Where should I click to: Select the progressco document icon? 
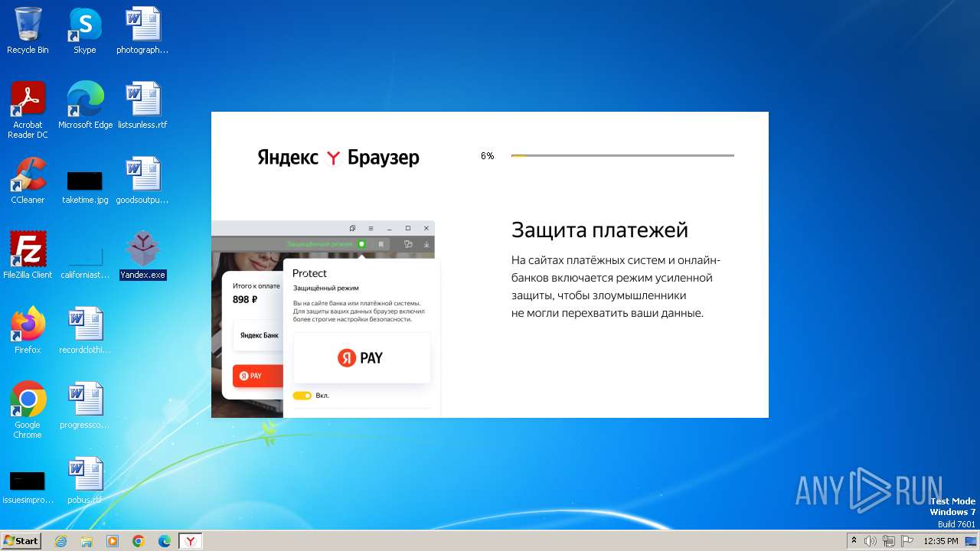85,406
